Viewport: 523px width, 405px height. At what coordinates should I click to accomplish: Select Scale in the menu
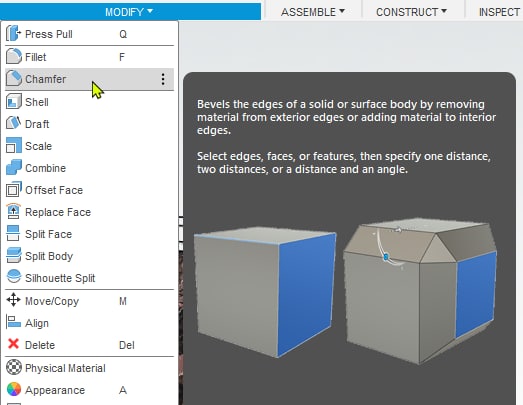point(89,146)
